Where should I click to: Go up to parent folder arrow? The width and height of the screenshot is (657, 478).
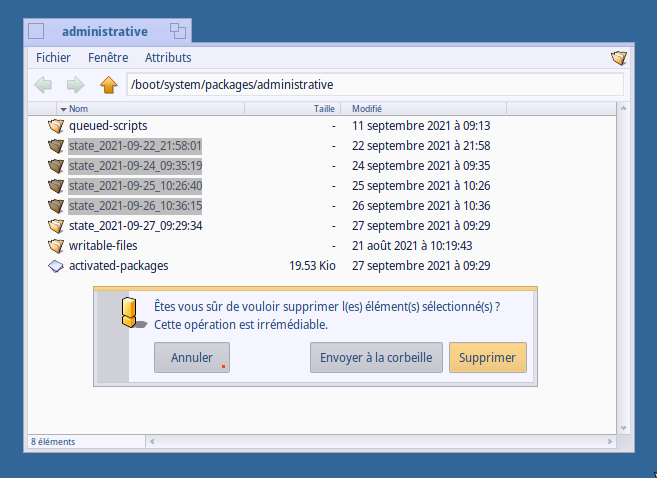click(x=108, y=85)
